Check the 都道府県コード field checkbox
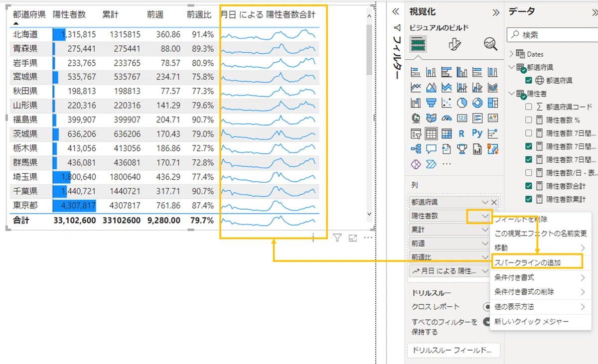This screenshot has height=364, width=598. point(529,107)
